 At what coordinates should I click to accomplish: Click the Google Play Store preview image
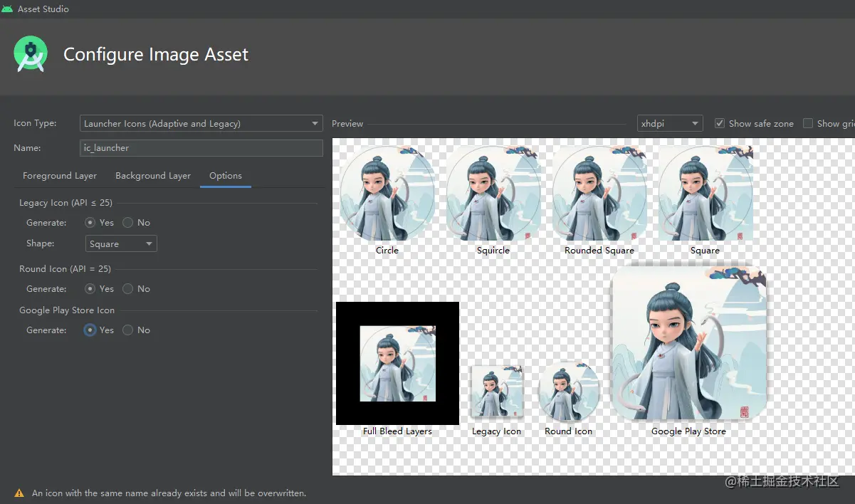coord(689,343)
